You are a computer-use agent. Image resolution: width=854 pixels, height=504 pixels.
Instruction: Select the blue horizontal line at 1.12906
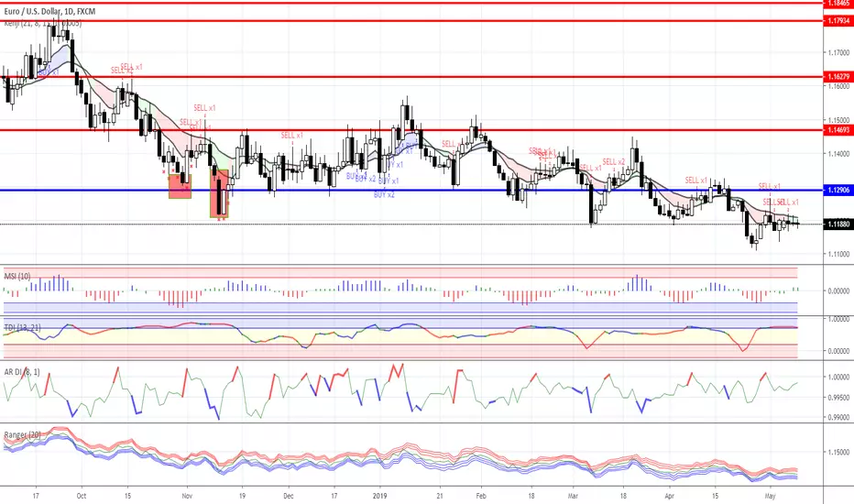tap(411, 191)
